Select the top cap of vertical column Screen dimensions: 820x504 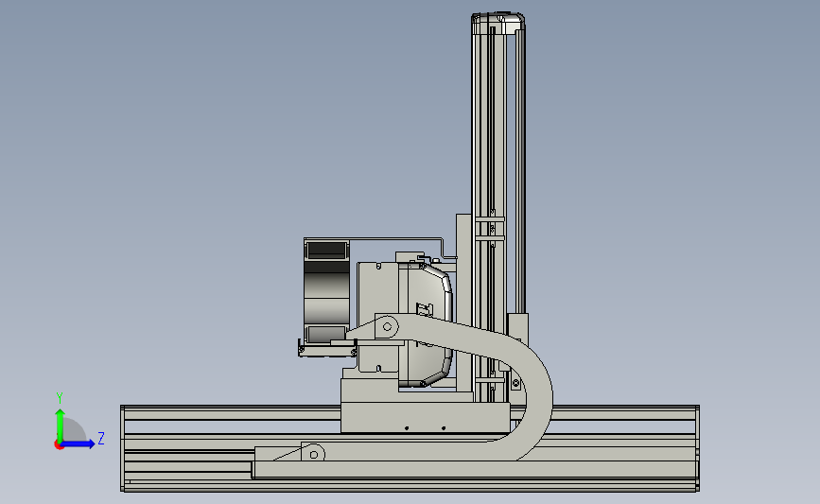497,23
